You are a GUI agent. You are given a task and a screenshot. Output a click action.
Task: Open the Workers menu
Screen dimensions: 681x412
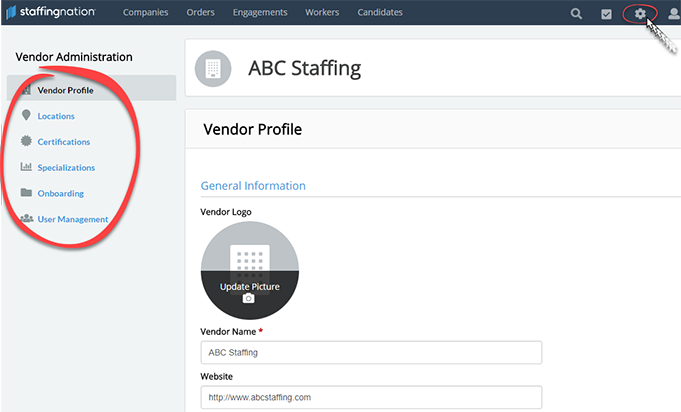(x=322, y=12)
